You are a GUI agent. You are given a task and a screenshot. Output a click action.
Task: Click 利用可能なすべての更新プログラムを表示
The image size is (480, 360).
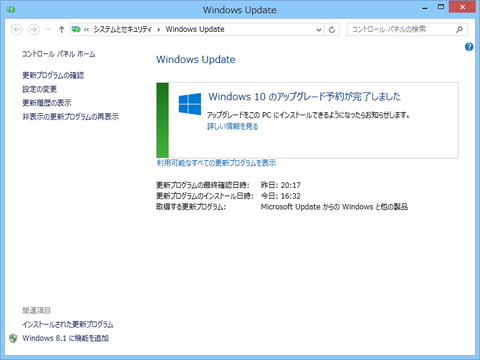(x=216, y=163)
